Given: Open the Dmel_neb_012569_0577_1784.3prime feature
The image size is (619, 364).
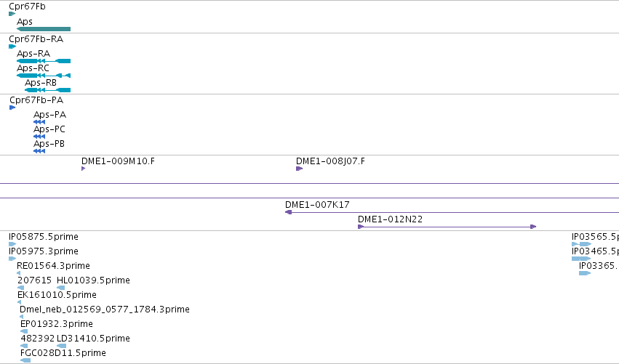Looking at the screenshot, I should coord(21,317).
